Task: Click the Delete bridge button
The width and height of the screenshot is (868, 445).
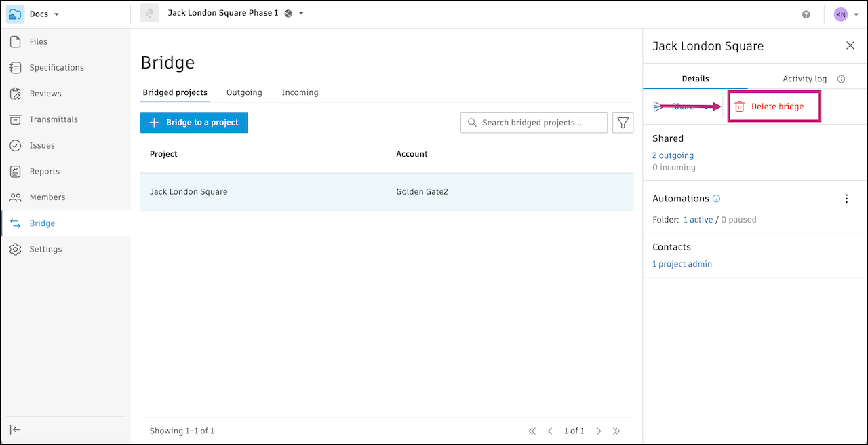Action: (774, 107)
